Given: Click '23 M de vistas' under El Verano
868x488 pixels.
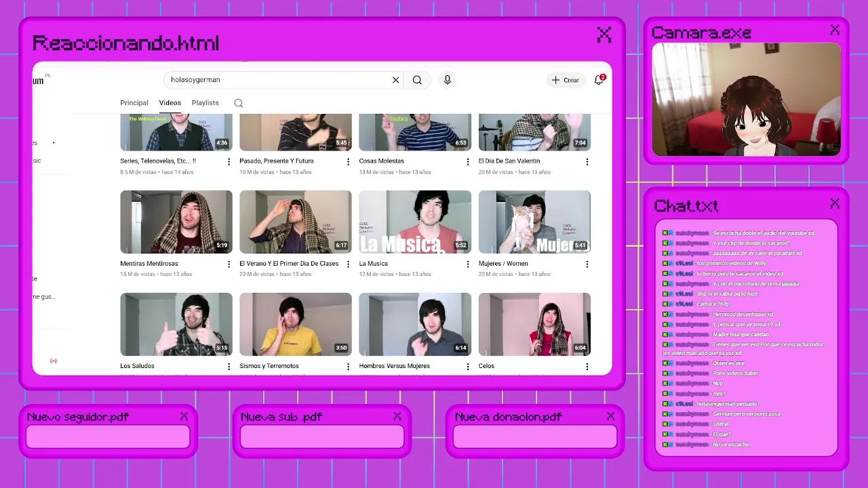Looking at the screenshot, I should (x=257, y=274).
